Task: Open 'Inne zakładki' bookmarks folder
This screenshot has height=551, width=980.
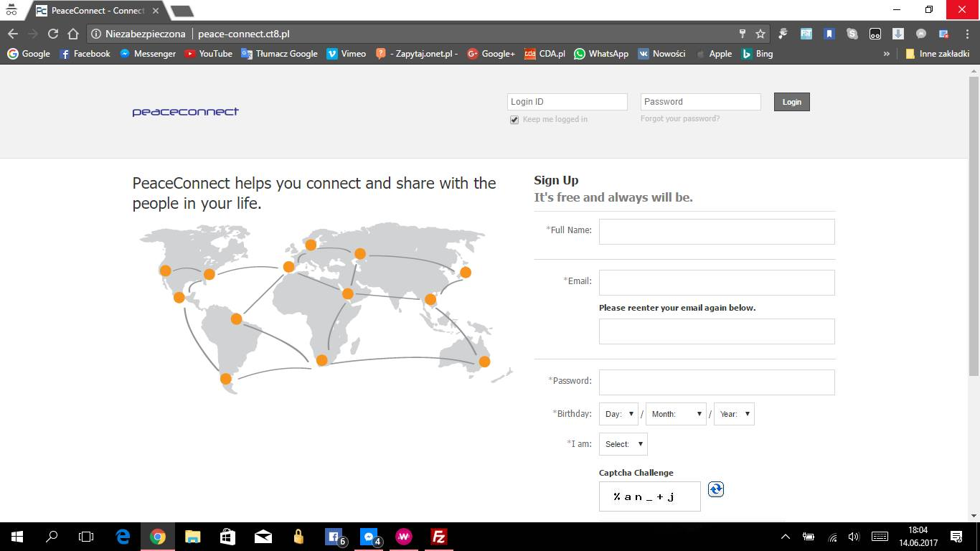Action: (x=938, y=53)
